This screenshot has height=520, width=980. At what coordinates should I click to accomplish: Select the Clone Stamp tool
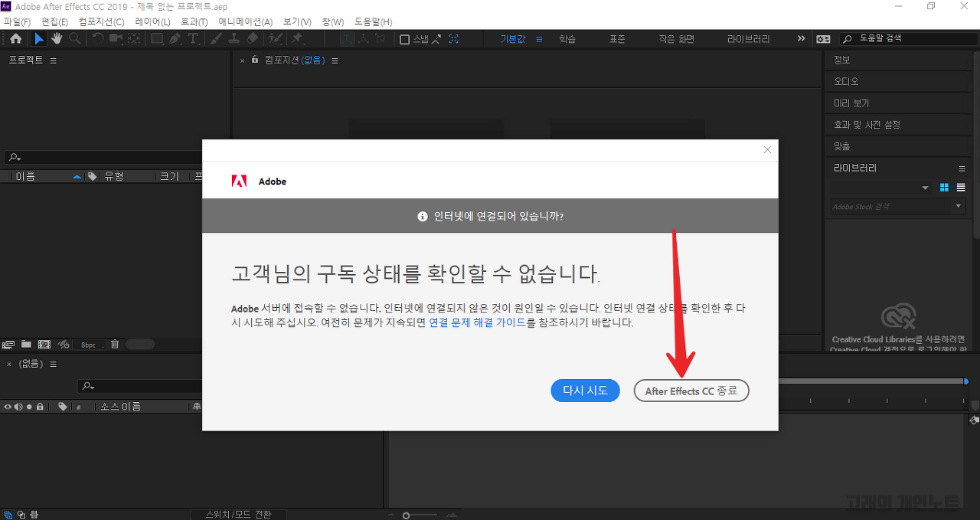pos(234,39)
